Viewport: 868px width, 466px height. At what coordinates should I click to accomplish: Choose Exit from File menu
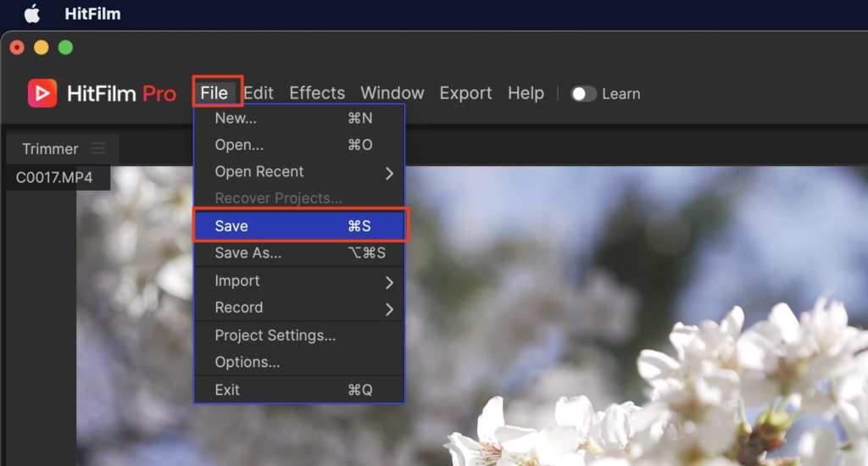(299, 390)
